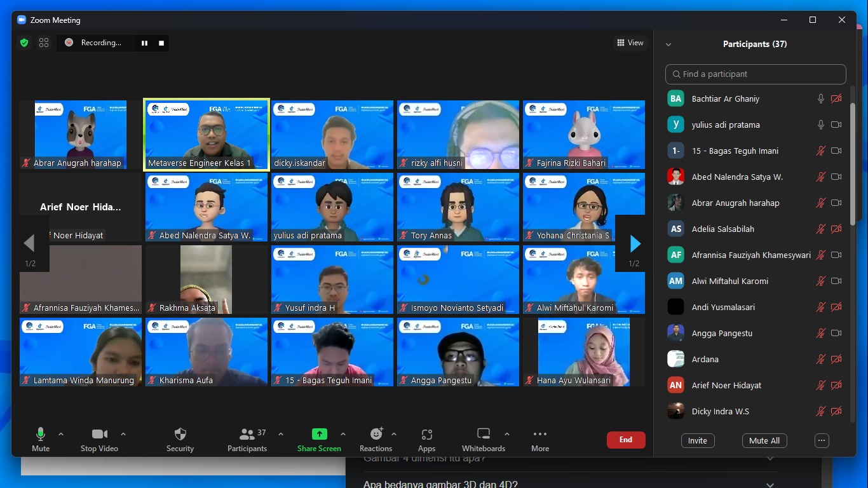
Task: Toggle Stop Video camera button
Action: [98, 439]
